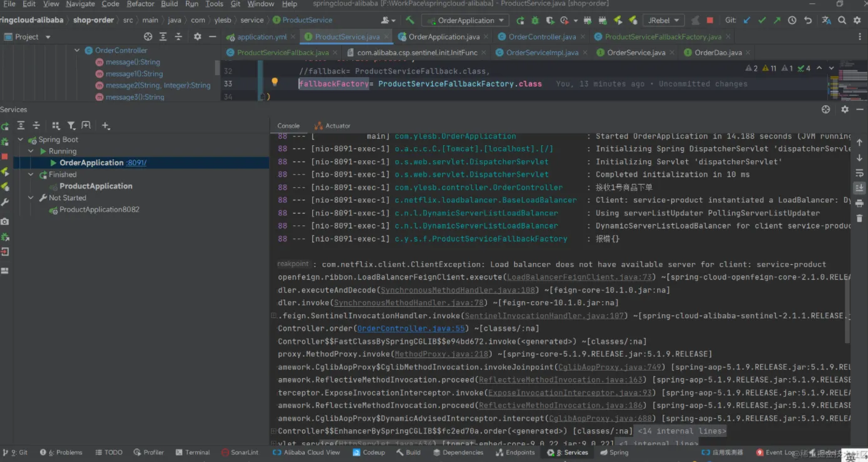Viewport: 868px width, 462px height.
Task: Click ProductService breadcrumb in navigation bar
Action: tap(303, 20)
